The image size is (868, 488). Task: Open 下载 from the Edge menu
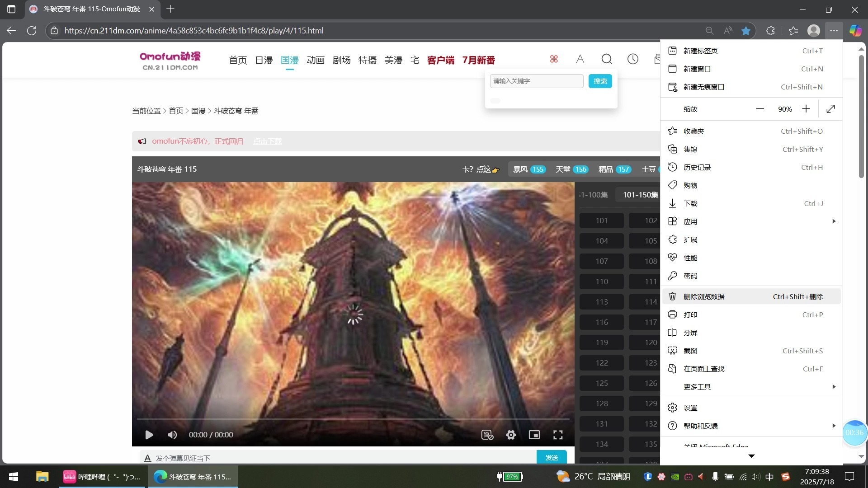click(x=751, y=203)
